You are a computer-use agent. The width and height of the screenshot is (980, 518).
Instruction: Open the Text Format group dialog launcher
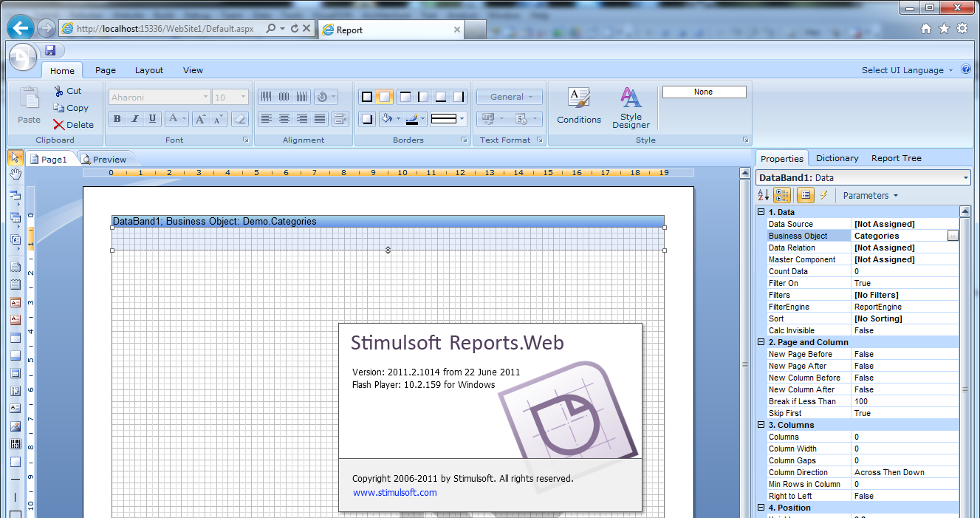point(540,140)
